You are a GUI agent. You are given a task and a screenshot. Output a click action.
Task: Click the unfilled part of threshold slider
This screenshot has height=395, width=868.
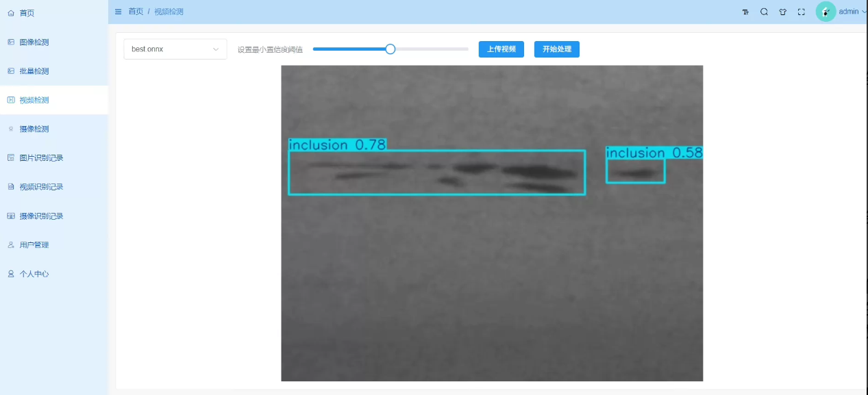[432, 49]
